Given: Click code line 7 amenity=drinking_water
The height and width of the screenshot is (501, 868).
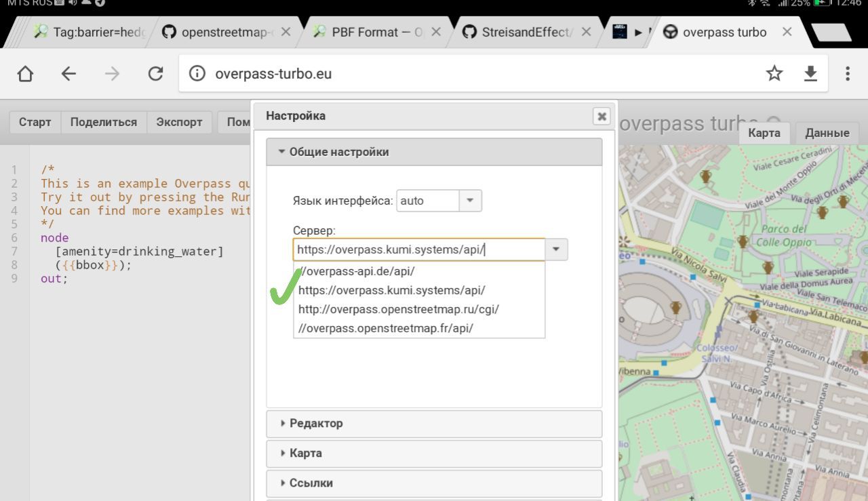Looking at the screenshot, I should click(x=139, y=252).
